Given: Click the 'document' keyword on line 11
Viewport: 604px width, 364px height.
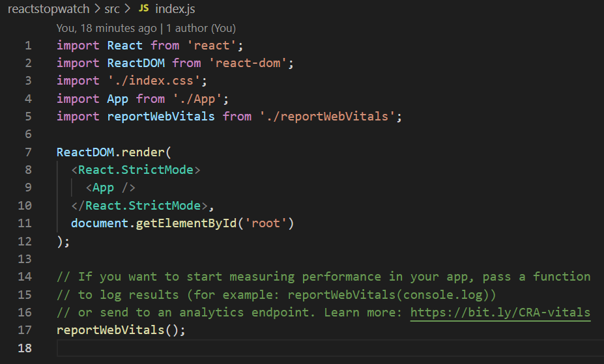Looking at the screenshot, I should click(x=100, y=223).
